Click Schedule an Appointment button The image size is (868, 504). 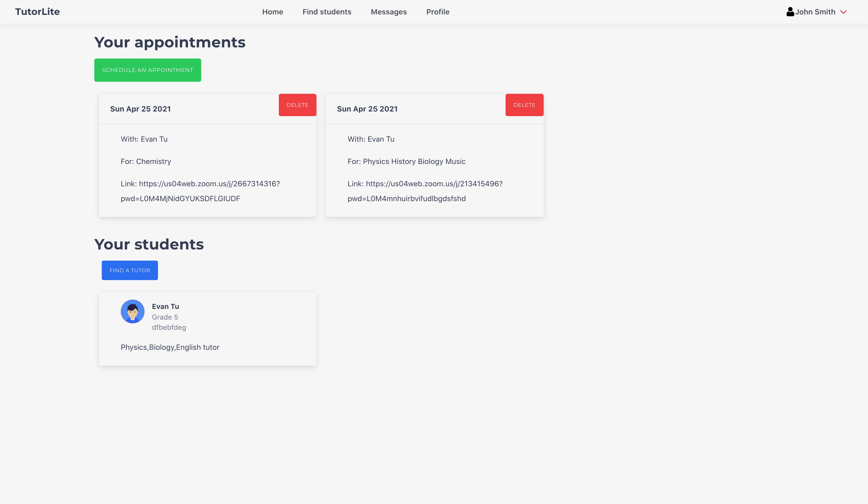click(148, 70)
